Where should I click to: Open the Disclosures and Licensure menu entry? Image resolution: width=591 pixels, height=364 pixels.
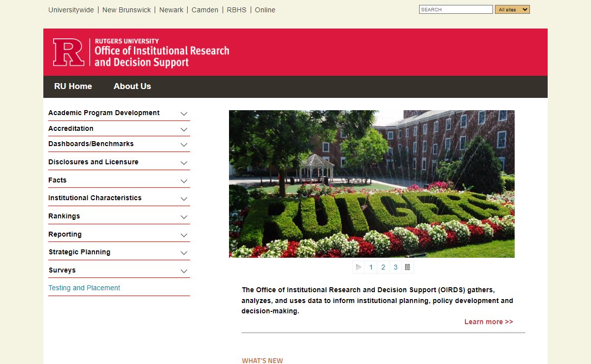tap(94, 162)
